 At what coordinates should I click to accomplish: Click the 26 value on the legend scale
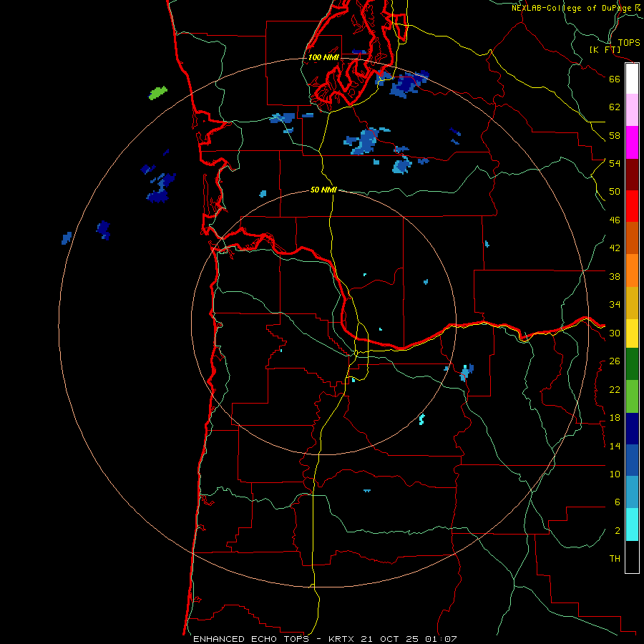(x=615, y=361)
